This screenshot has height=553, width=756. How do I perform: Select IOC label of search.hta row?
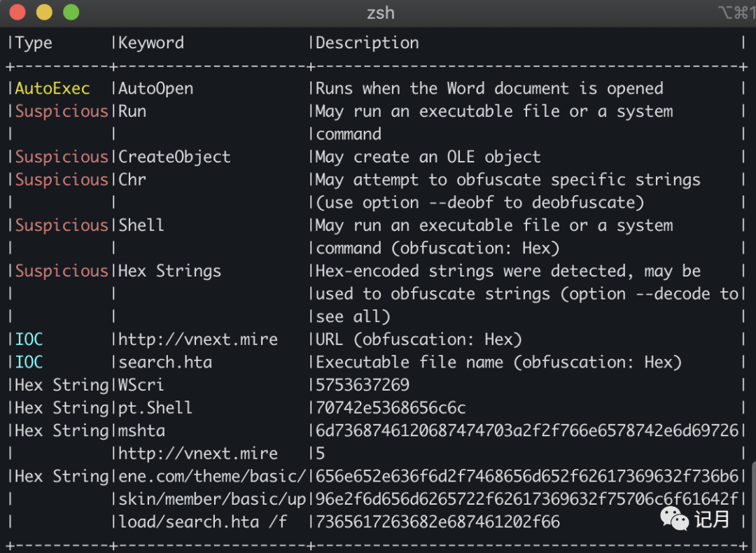tap(29, 363)
